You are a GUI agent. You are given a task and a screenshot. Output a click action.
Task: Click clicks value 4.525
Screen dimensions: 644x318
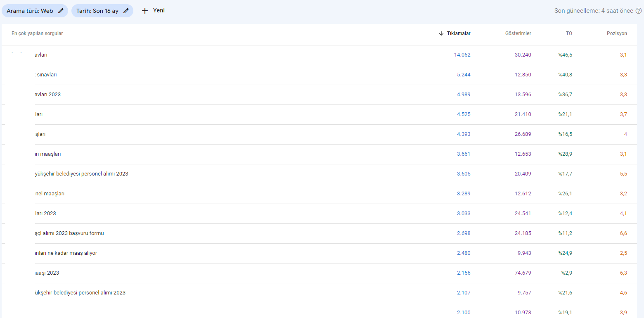click(464, 114)
